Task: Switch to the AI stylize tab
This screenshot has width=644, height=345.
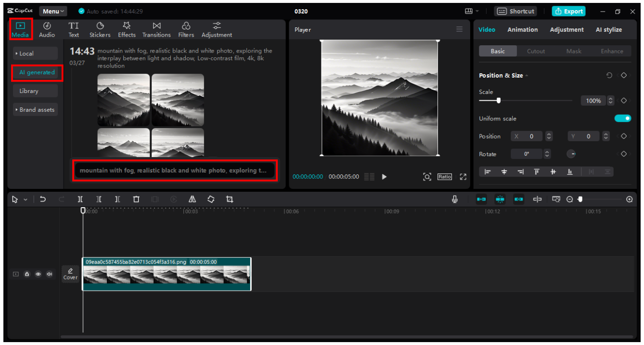Action: pyautogui.click(x=608, y=29)
